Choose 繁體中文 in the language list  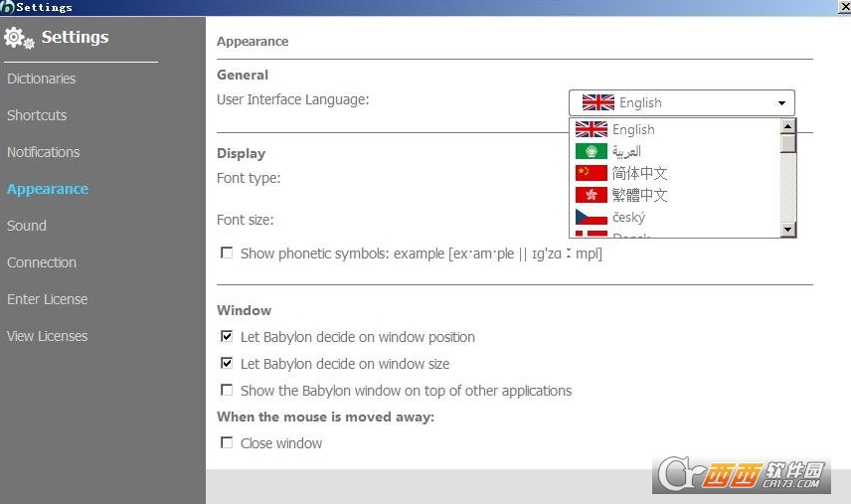(x=640, y=195)
